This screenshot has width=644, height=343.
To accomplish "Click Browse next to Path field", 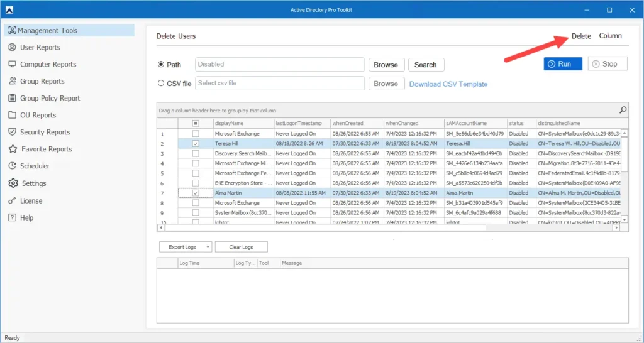I will click(386, 65).
